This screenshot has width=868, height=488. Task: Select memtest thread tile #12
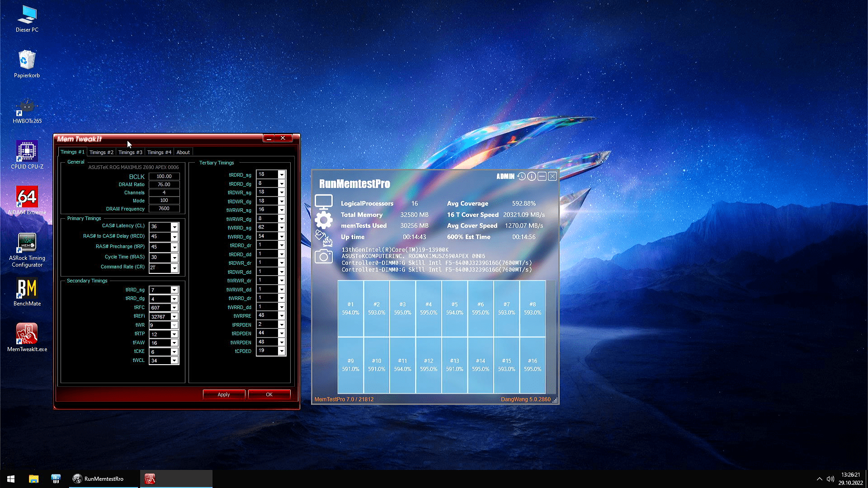[x=429, y=365]
